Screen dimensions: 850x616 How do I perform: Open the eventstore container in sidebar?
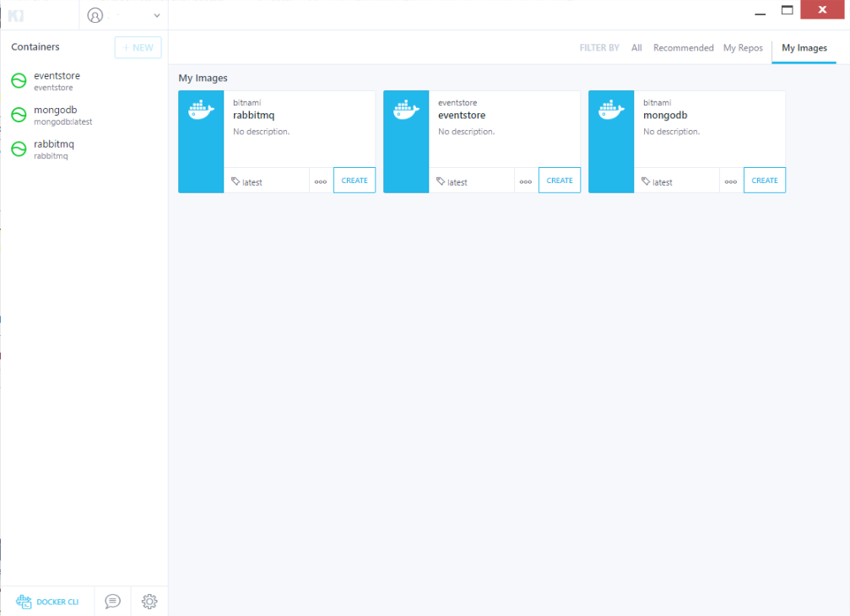(84, 81)
